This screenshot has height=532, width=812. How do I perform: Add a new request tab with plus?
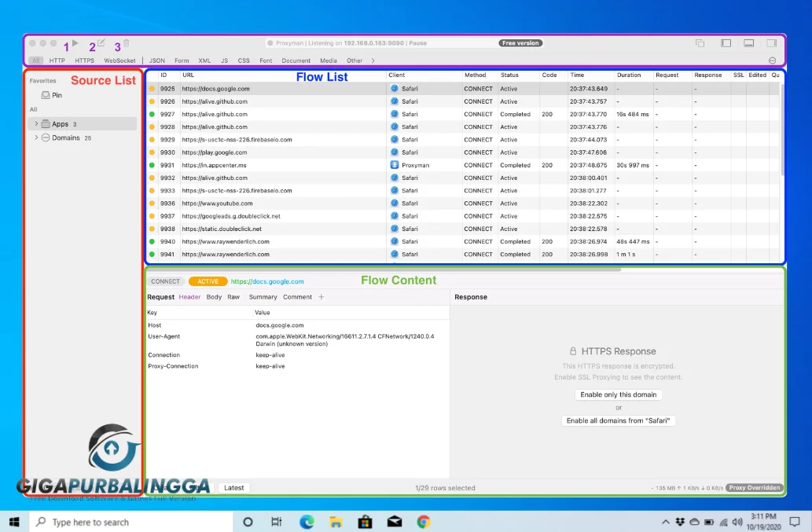[x=321, y=297]
